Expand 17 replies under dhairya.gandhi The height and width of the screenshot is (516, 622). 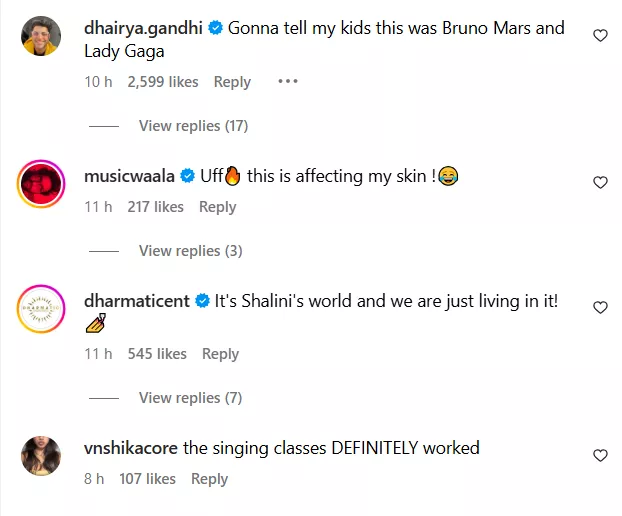pos(193,126)
